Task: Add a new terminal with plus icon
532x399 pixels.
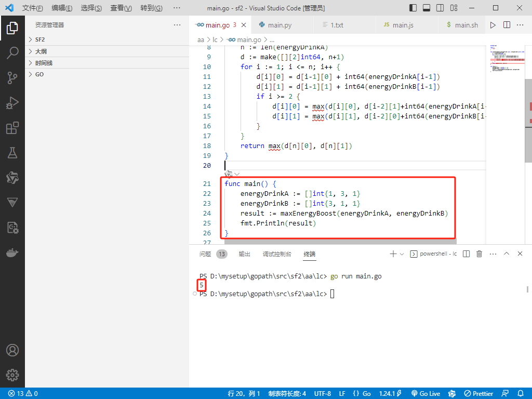Action: click(393, 254)
